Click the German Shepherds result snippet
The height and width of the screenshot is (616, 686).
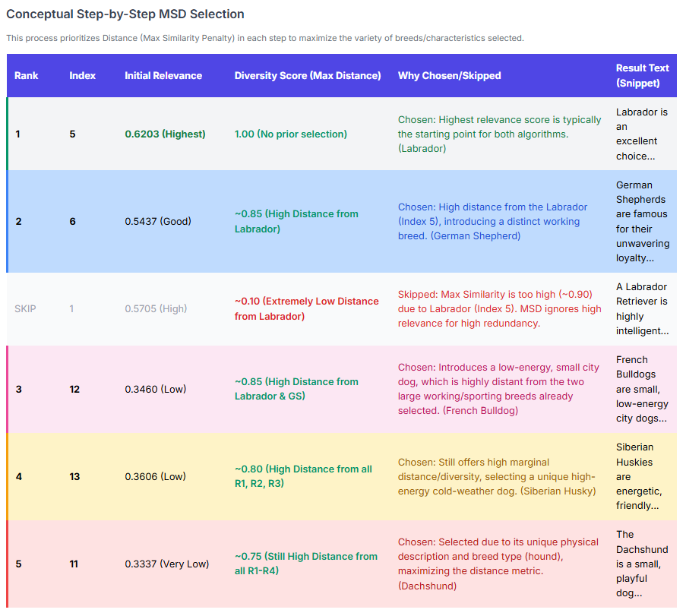click(x=642, y=221)
